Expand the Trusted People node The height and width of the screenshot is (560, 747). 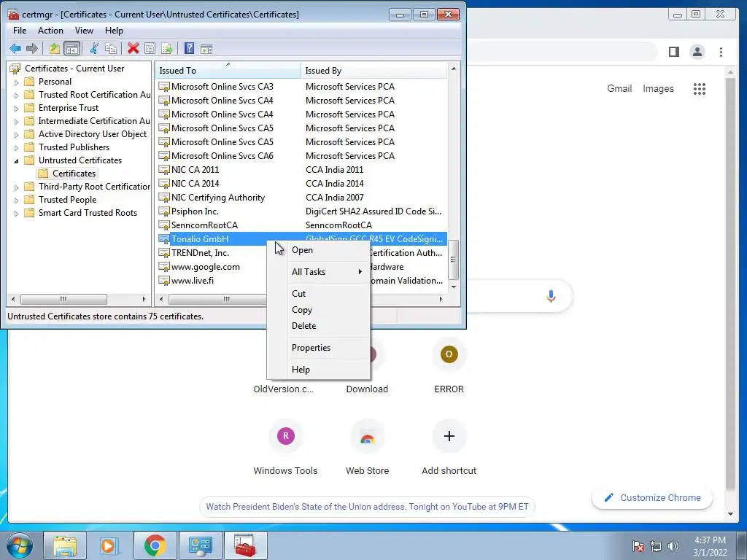click(16, 201)
